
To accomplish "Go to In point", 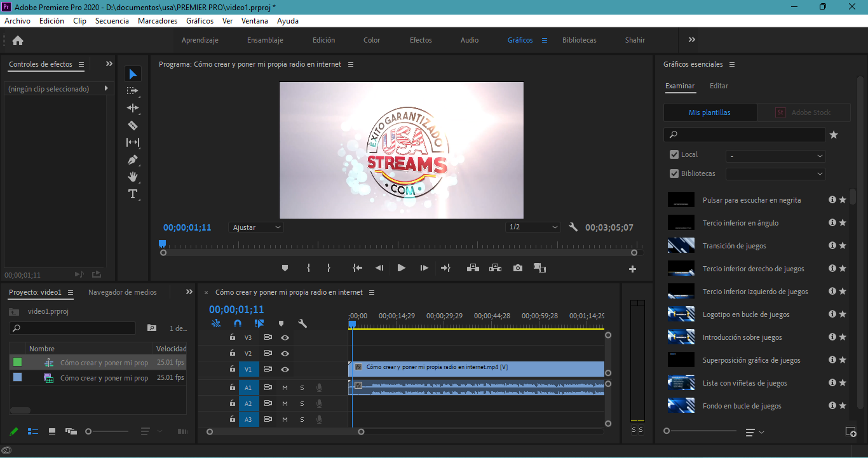I will pyautogui.click(x=358, y=268).
